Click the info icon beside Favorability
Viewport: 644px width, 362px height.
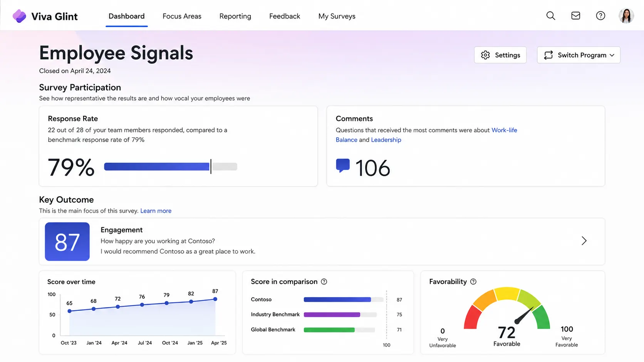[x=473, y=282]
